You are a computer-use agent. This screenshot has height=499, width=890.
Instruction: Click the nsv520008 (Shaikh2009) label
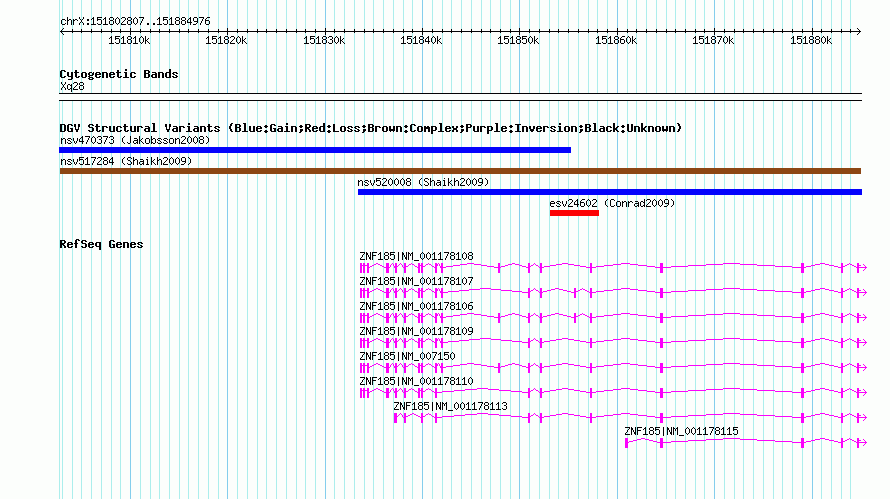click(x=423, y=182)
